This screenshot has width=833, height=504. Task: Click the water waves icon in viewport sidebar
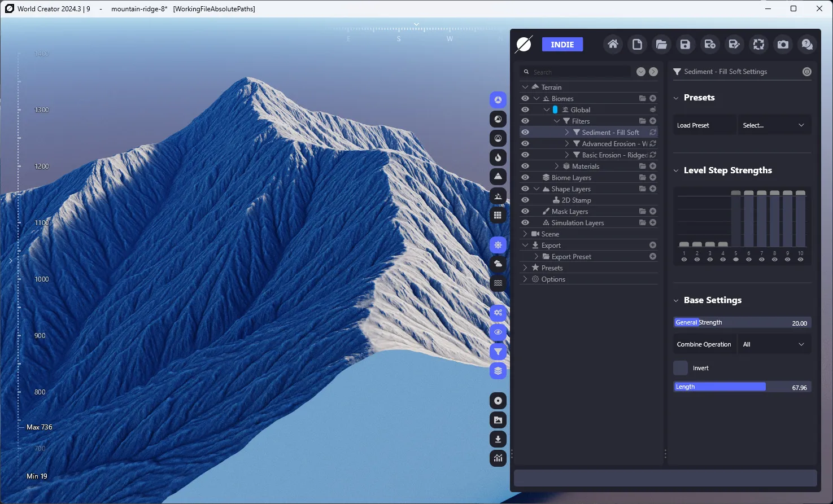tap(498, 283)
